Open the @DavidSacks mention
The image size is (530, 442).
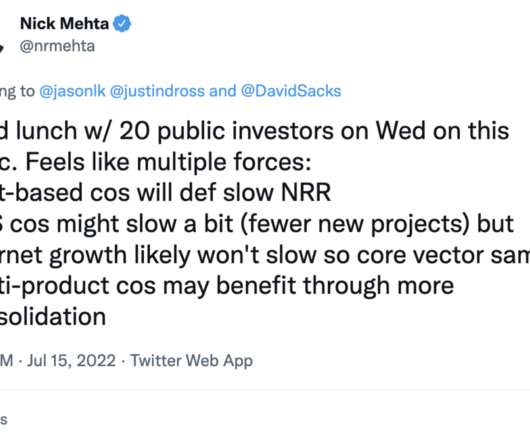click(x=291, y=91)
